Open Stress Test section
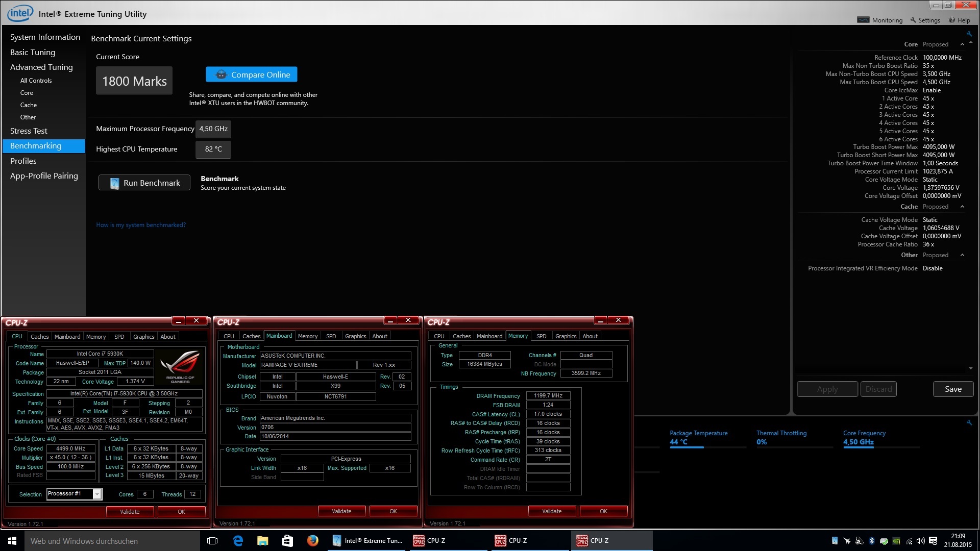The image size is (980, 551). tap(29, 131)
